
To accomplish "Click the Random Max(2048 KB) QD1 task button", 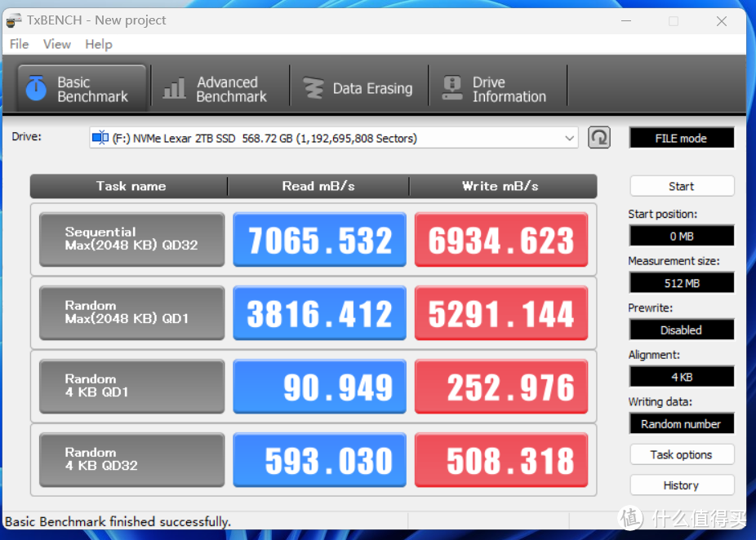I will [132, 313].
